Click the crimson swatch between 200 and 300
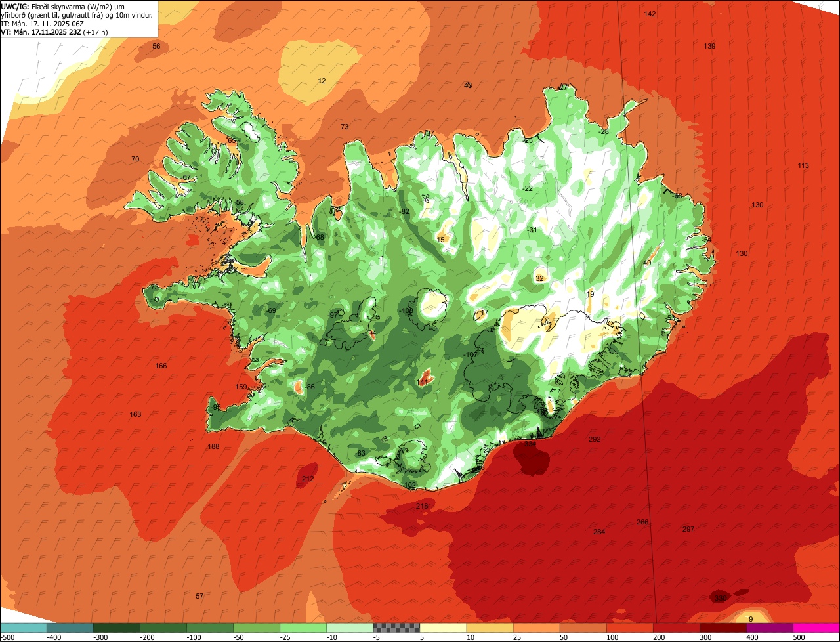The width and height of the screenshot is (840, 642). point(677,628)
